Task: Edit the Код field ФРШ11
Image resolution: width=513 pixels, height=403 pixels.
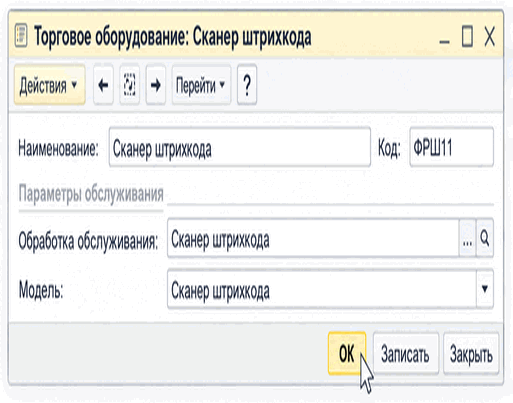Action: click(451, 147)
